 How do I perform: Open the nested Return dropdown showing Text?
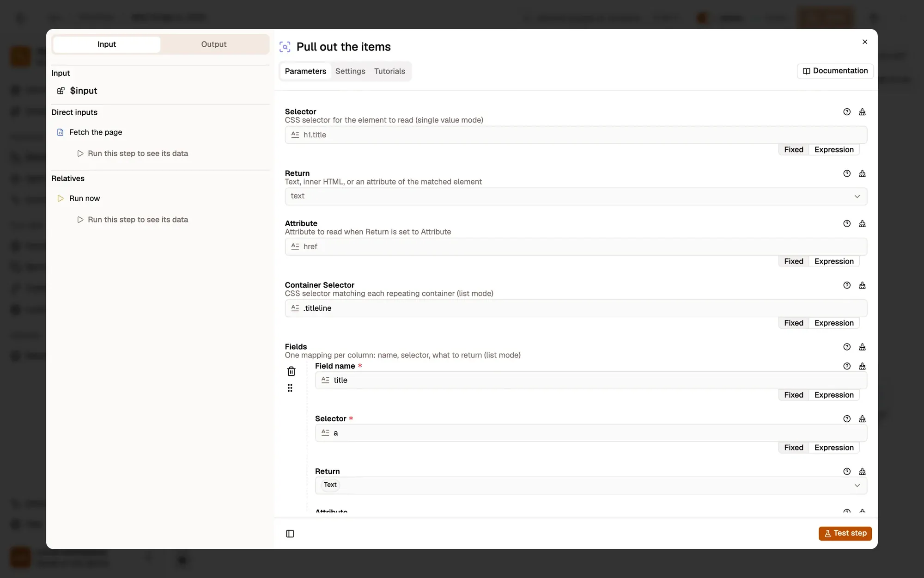[591, 485]
